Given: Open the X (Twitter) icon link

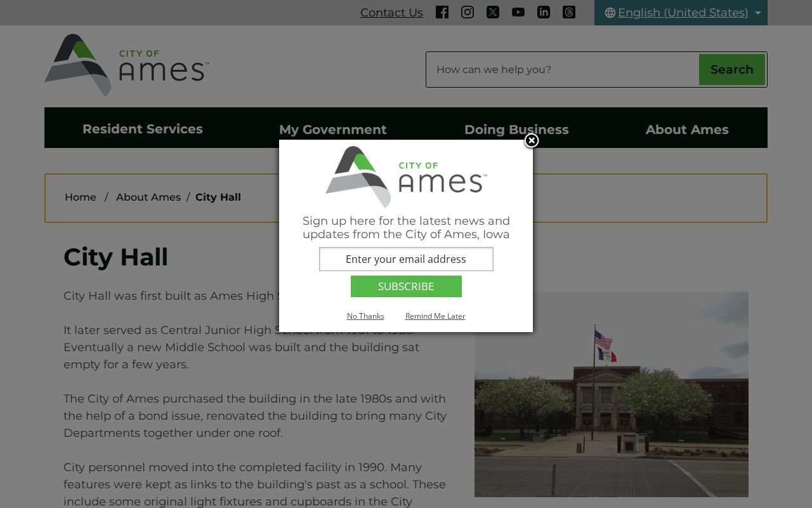Looking at the screenshot, I should point(493,12).
